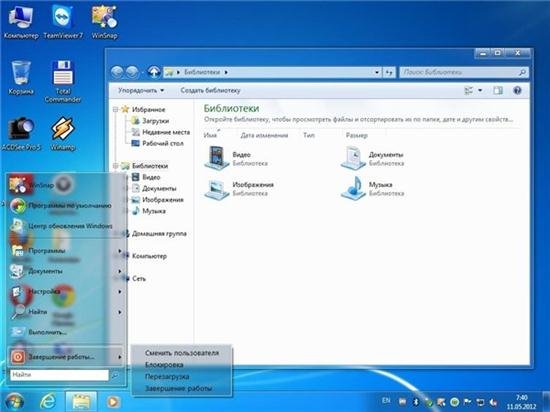The image size is (550, 412).
Task: Open Explorer help question mark
Action: (517, 90)
